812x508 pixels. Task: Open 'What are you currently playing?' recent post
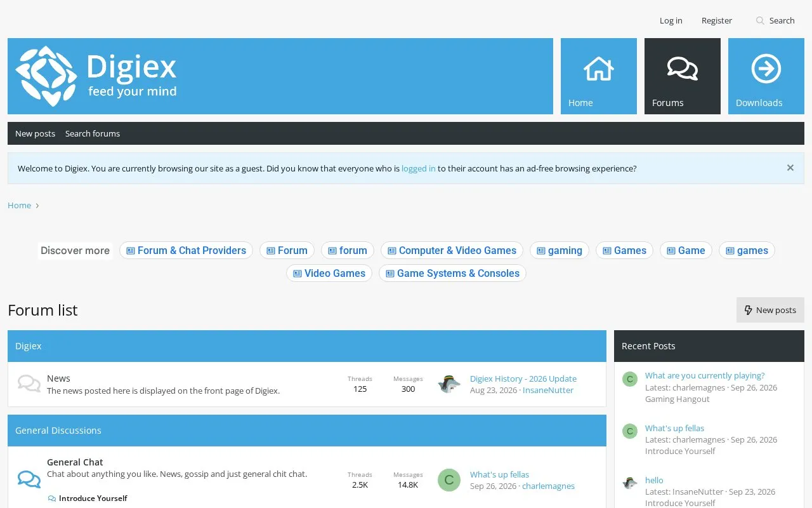point(705,375)
